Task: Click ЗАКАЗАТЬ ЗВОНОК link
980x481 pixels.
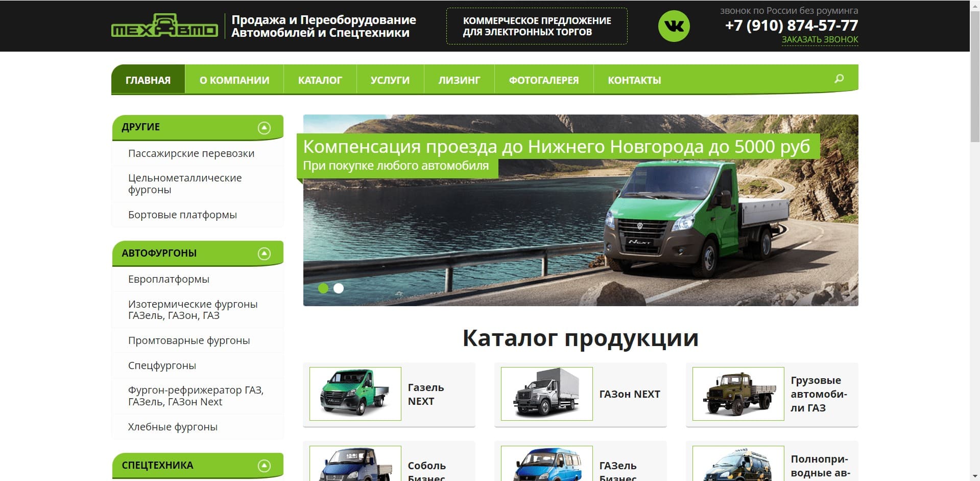Action: coord(820,39)
